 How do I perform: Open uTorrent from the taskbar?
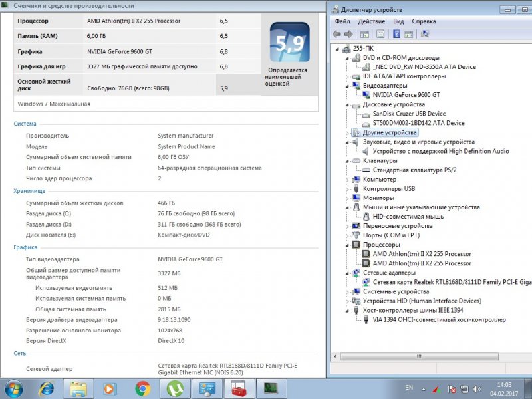coord(175,388)
